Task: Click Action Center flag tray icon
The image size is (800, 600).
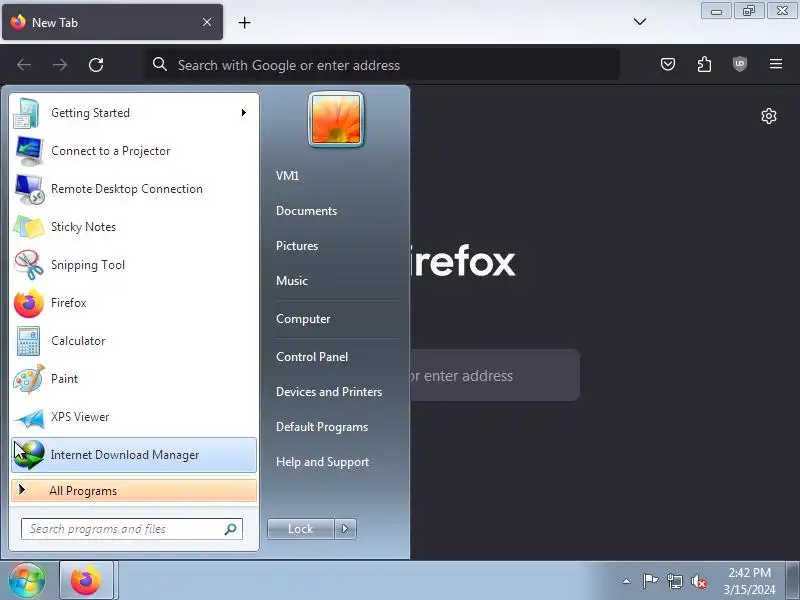Action: click(650, 581)
